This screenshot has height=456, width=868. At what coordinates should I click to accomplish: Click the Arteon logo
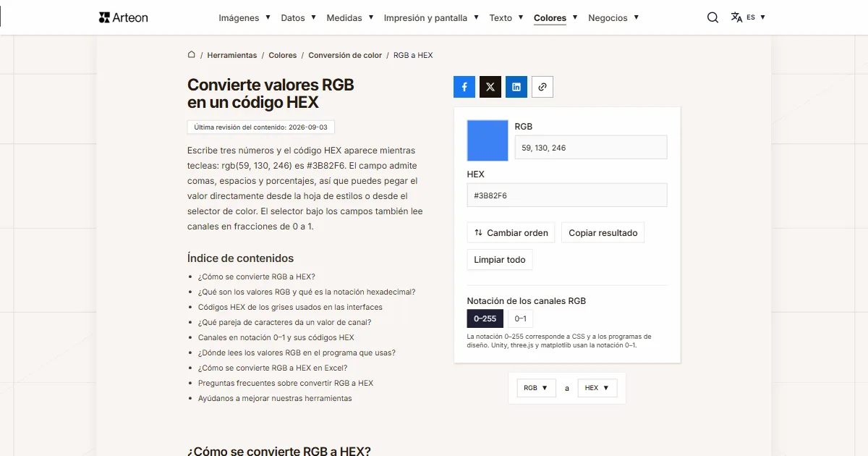[124, 17]
